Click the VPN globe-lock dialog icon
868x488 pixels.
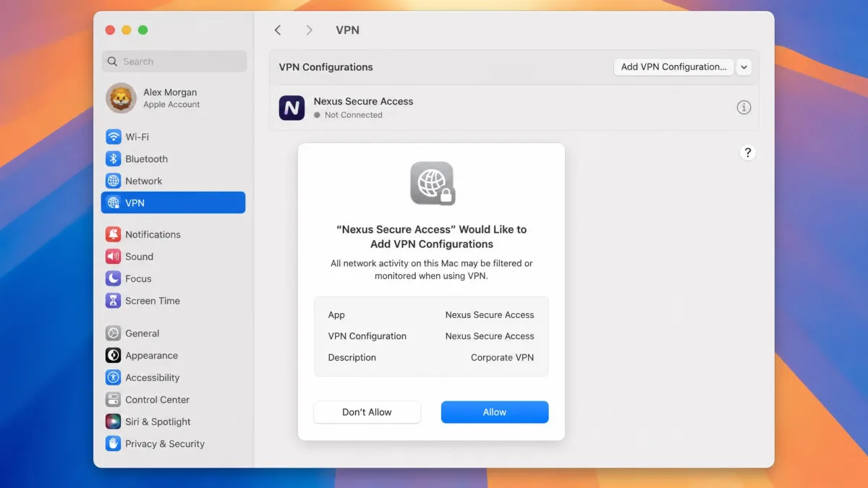click(x=432, y=183)
